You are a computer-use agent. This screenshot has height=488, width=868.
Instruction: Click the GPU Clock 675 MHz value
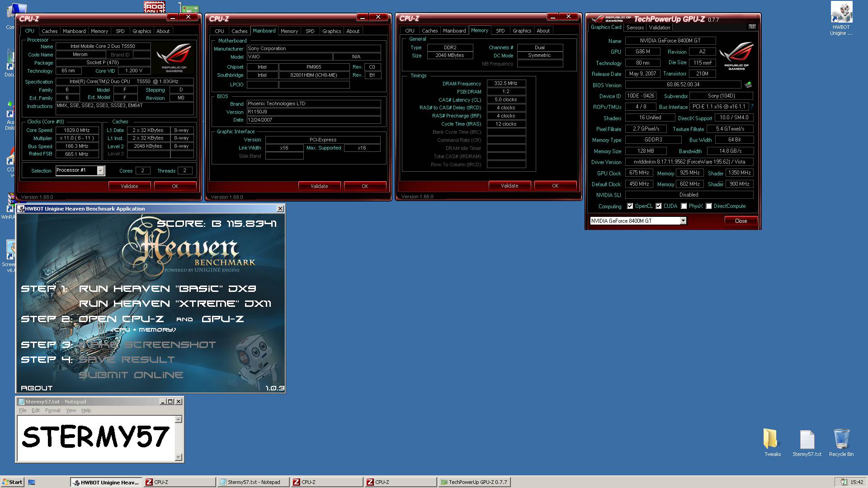pos(639,173)
